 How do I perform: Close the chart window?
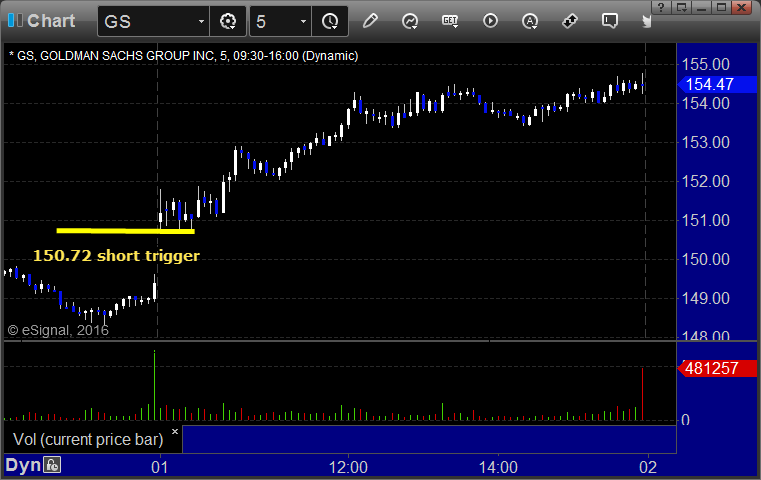click(742, 7)
